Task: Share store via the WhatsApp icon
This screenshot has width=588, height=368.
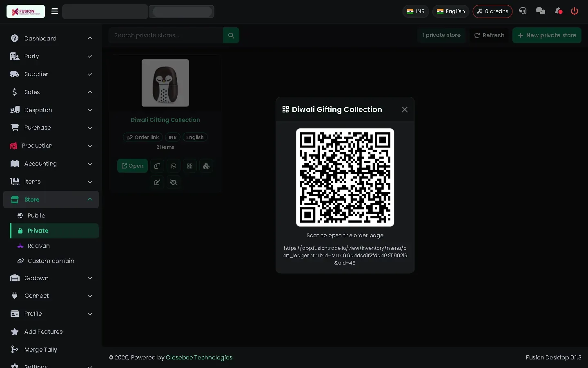Action: click(x=174, y=166)
